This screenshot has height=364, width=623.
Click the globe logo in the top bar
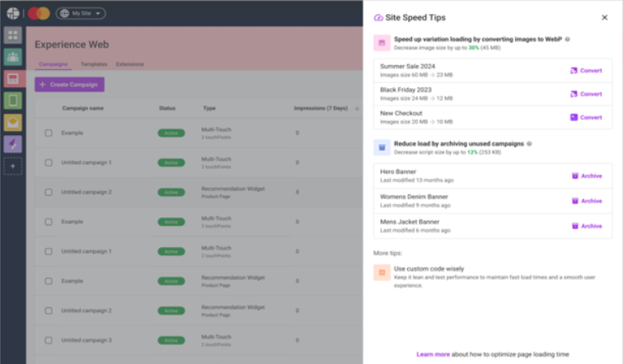12,13
